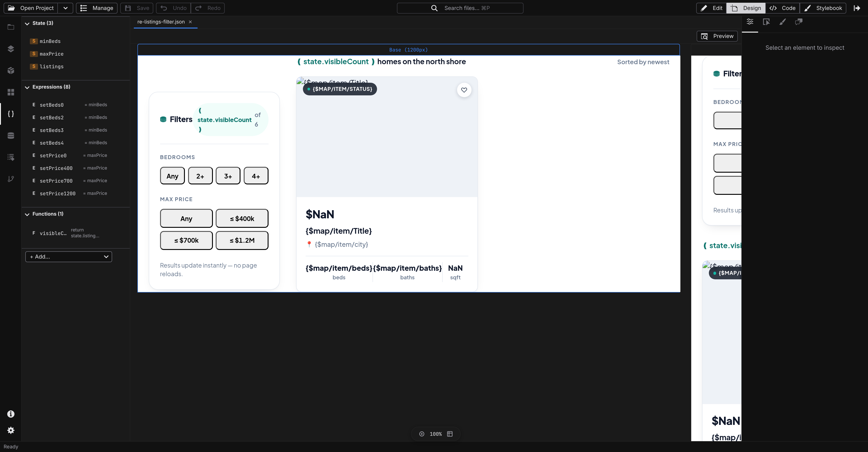Open the overlapping screens inspector tab
This screenshot has width=868, height=452.
tap(799, 22)
